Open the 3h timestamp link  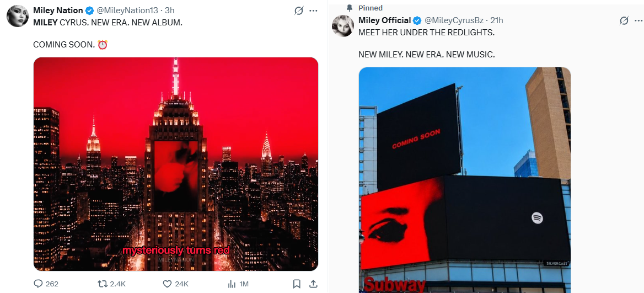click(x=170, y=10)
